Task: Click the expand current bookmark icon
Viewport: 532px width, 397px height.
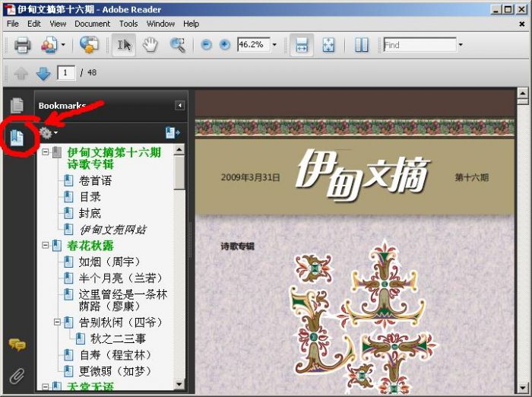Action: tap(173, 133)
